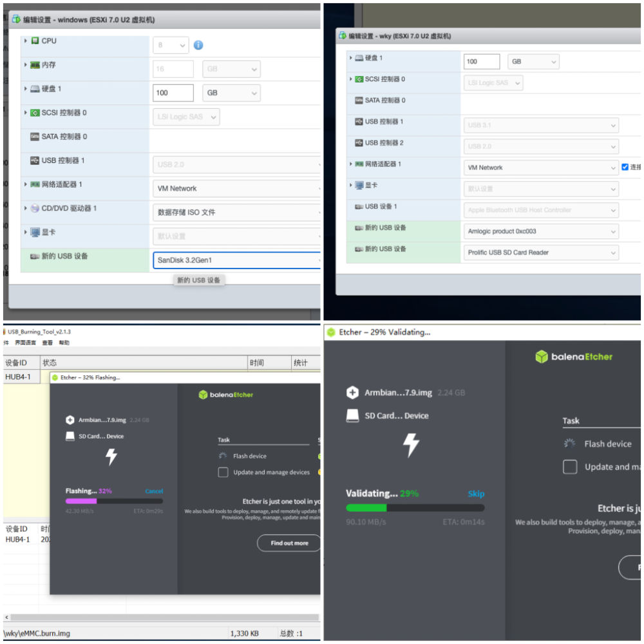Expand 硬盘 1 in the wky settings
This screenshot has width=644, height=644.
[x=351, y=58]
